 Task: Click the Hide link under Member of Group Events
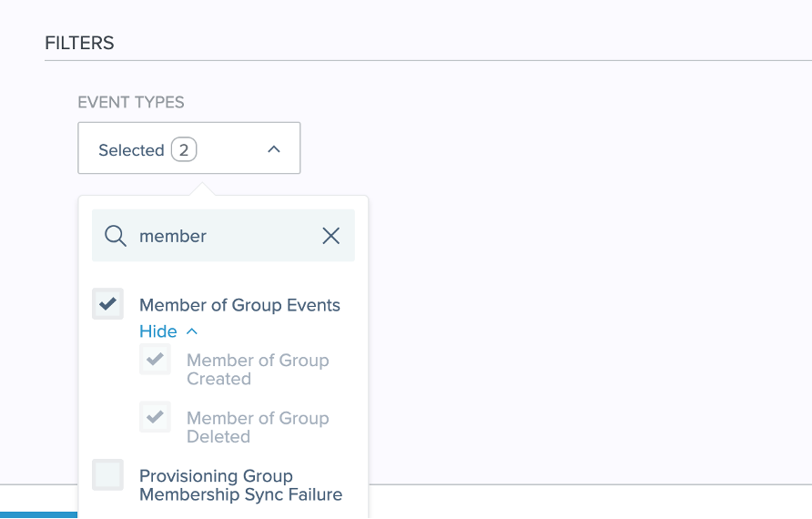click(157, 331)
